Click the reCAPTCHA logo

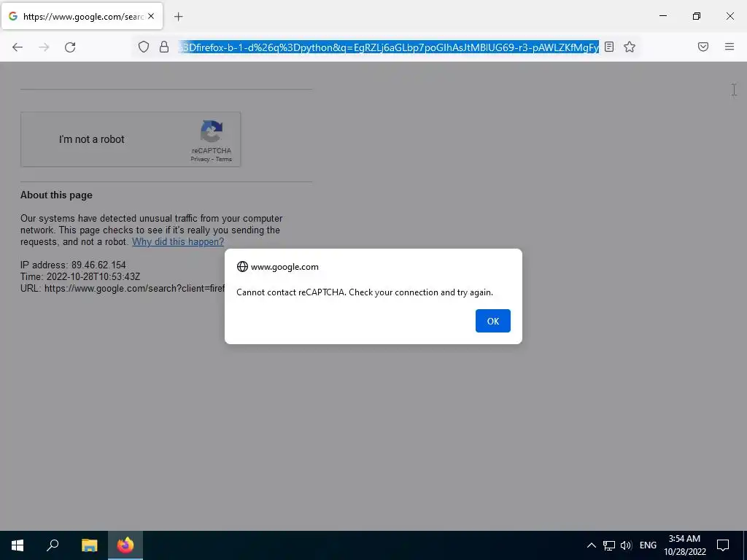coord(211,131)
